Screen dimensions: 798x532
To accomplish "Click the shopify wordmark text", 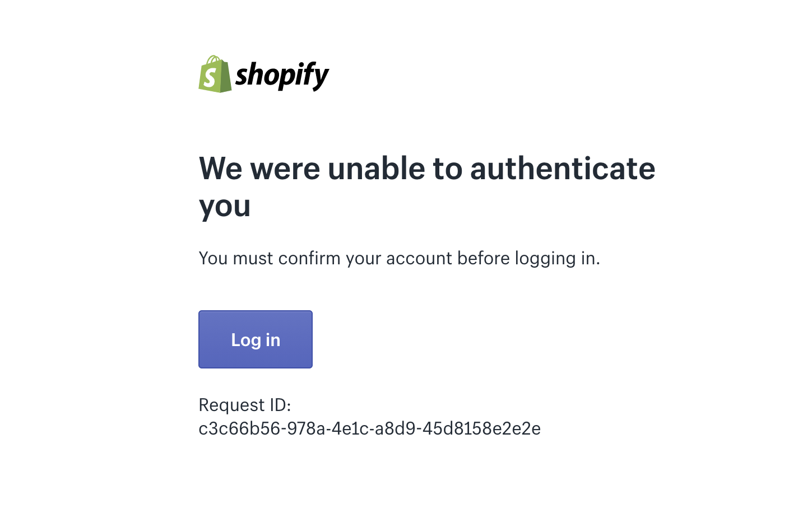I will pos(282,76).
